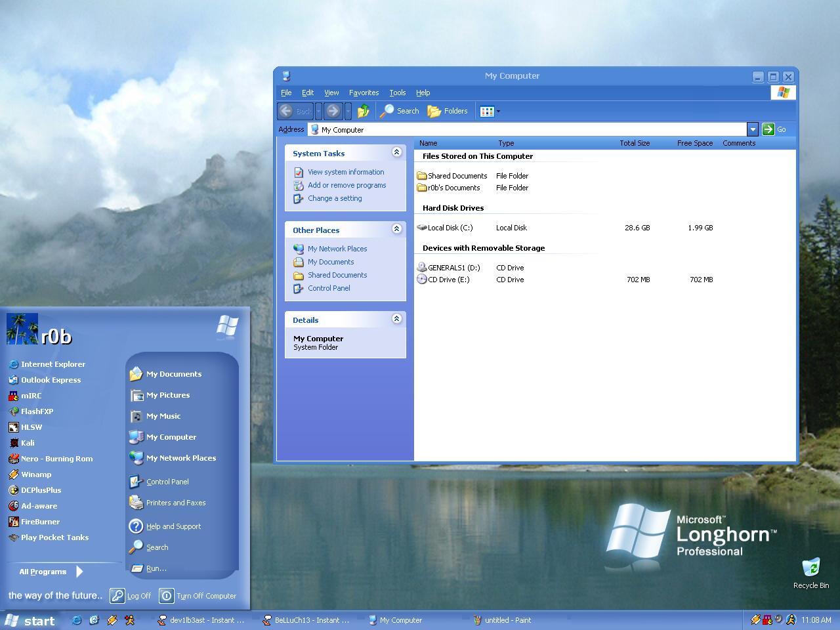Open the File menu

tap(286, 93)
